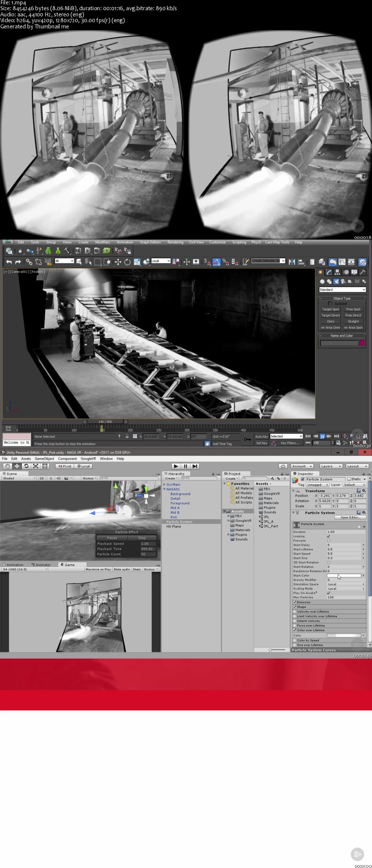
Task: Toggle the AutoGrid checkbox in 3ds Max
Action: tap(330, 303)
